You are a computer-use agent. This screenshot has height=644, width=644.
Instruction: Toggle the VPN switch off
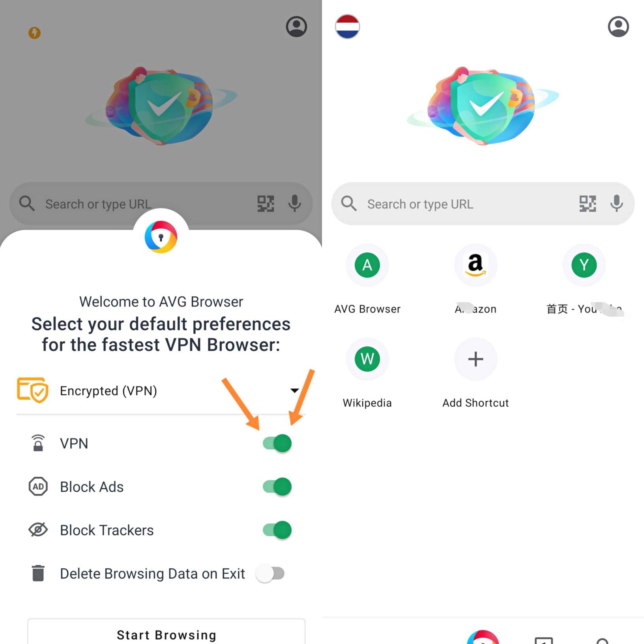[x=277, y=443]
